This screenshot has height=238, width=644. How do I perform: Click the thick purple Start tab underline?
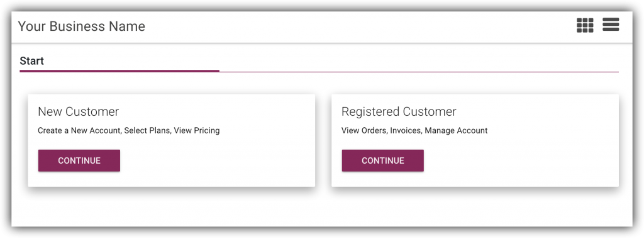coord(119,71)
